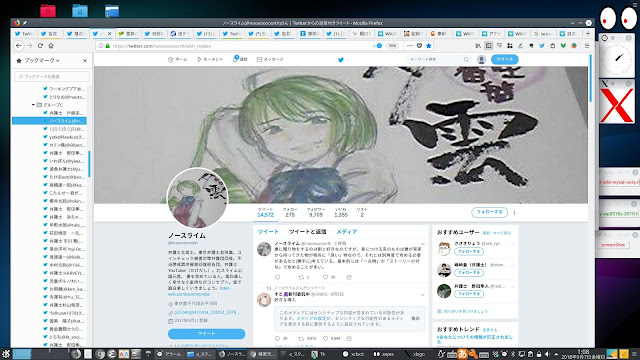Click the xclock item in the taskbar
This screenshot has height=360, width=640.
pos(354,354)
